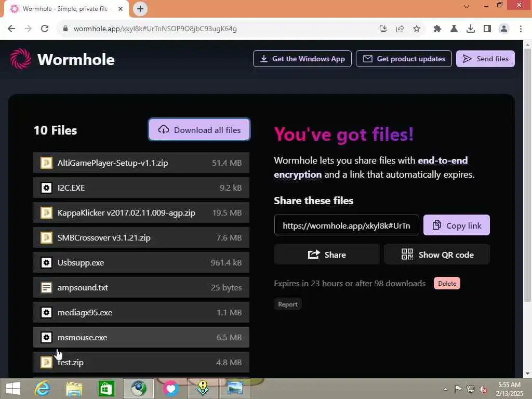The width and height of the screenshot is (532, 399).
Task: Click executable icon beside mediagx95.exe
Action: (x=46, y=312)
